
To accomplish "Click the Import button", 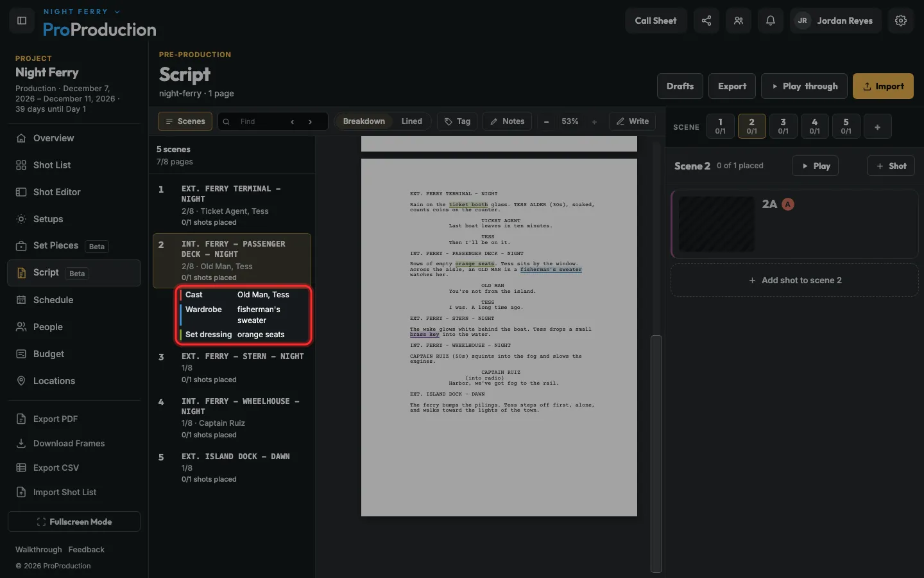I will pyautogui.click(x=883, y=86).
